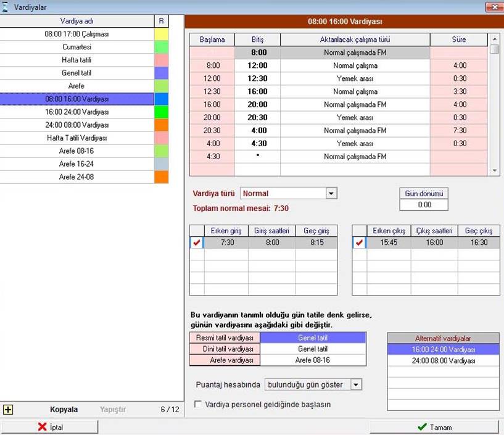Toggle the red checkmark beside Erken çıkış row
The height and width of the screenshot is (435, 504).
click(x=359, y=242)
